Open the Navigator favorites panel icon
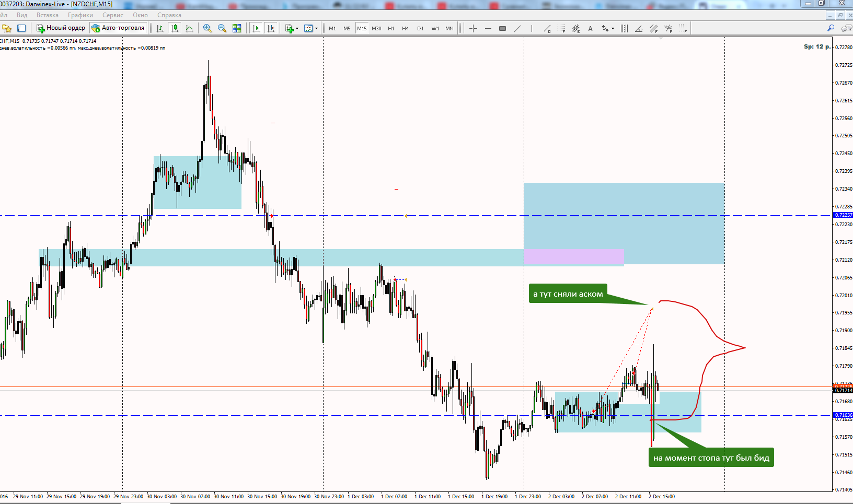 coord(7,28)
